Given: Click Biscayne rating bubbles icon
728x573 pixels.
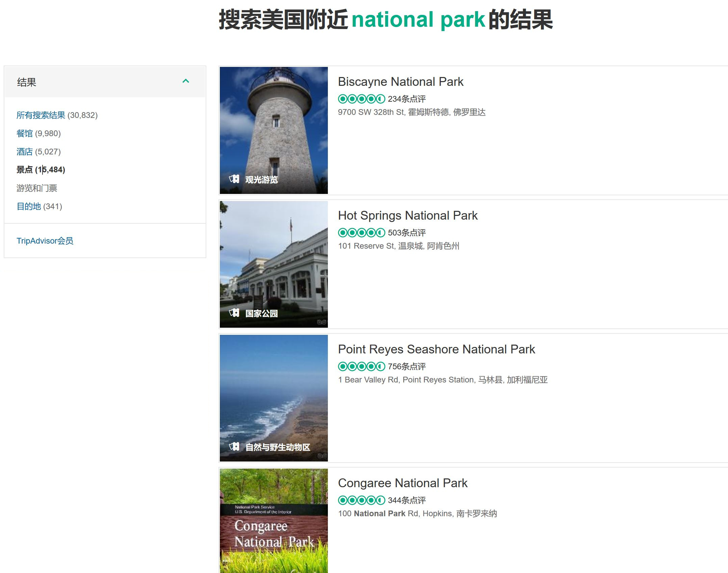Looking at the screenshot, I should (x=361, y=99).
